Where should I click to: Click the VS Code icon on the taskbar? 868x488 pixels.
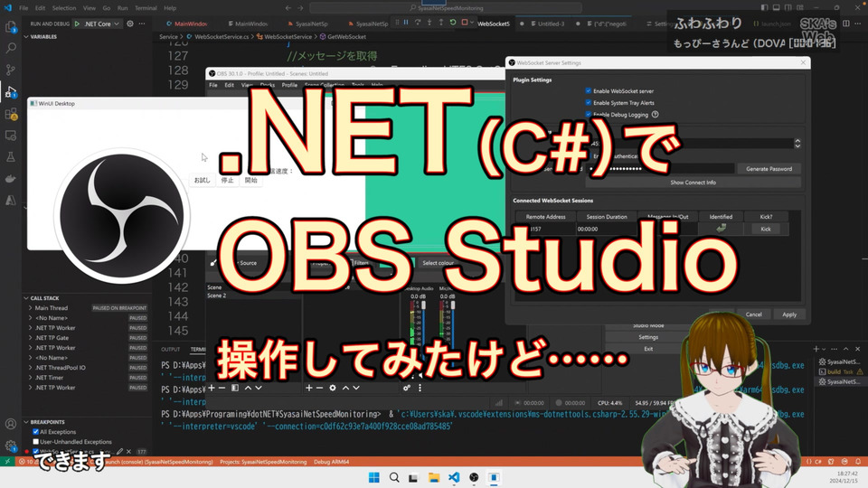click(x=454, y=477)
